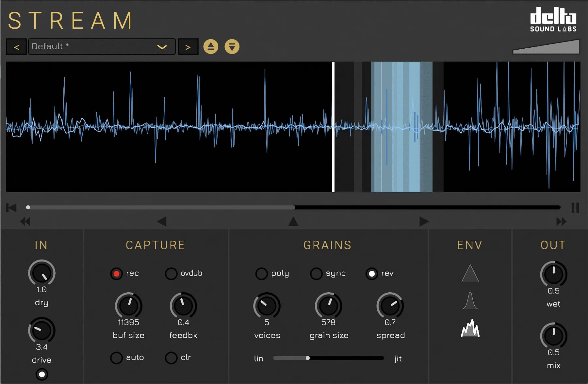Viewport: 588px width, 384px height.
Task: Enable sync mode in GRAINS section
Action: pyautogui.click(x=316, y=274)
